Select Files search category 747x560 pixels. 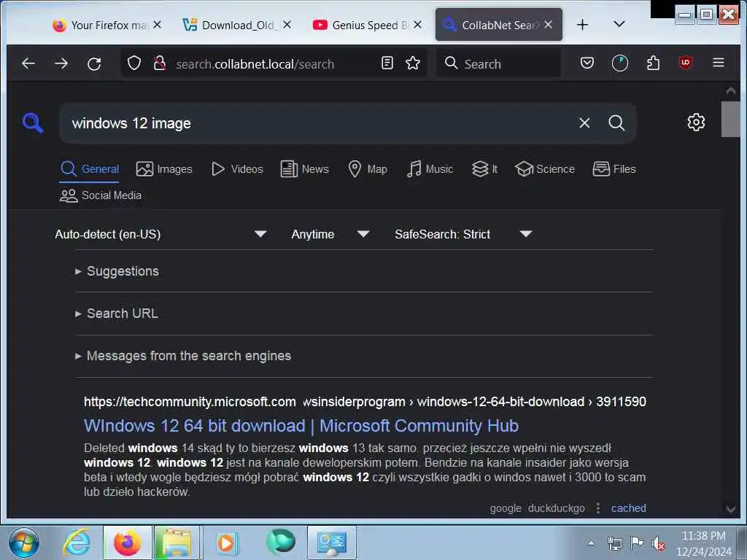coord(614,169)
